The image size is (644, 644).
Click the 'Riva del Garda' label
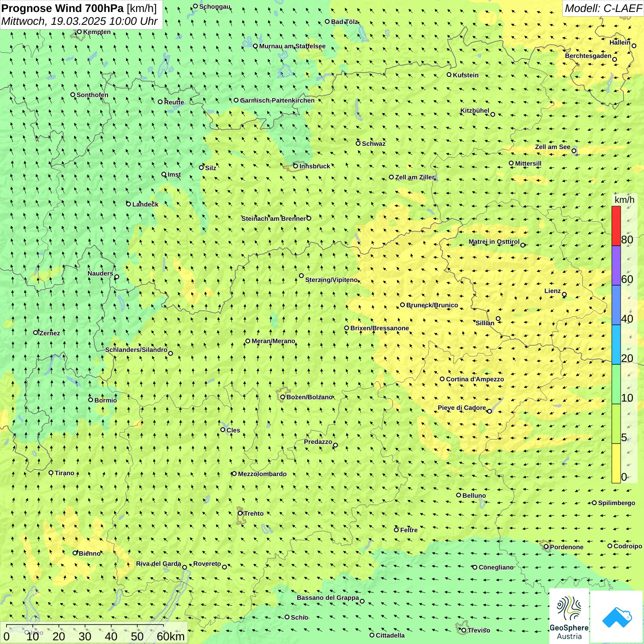click(159, 563)
